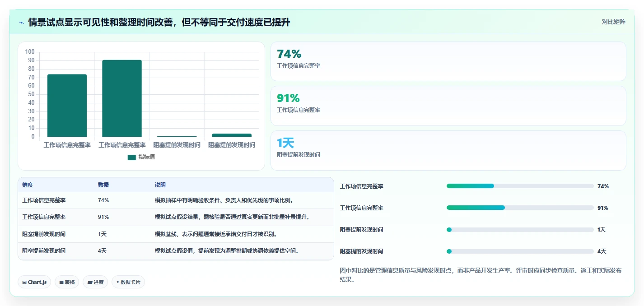Viewport: 644px width, 306px height.
Task: Click the 指标值 legend text
Action: pos(147,157)
